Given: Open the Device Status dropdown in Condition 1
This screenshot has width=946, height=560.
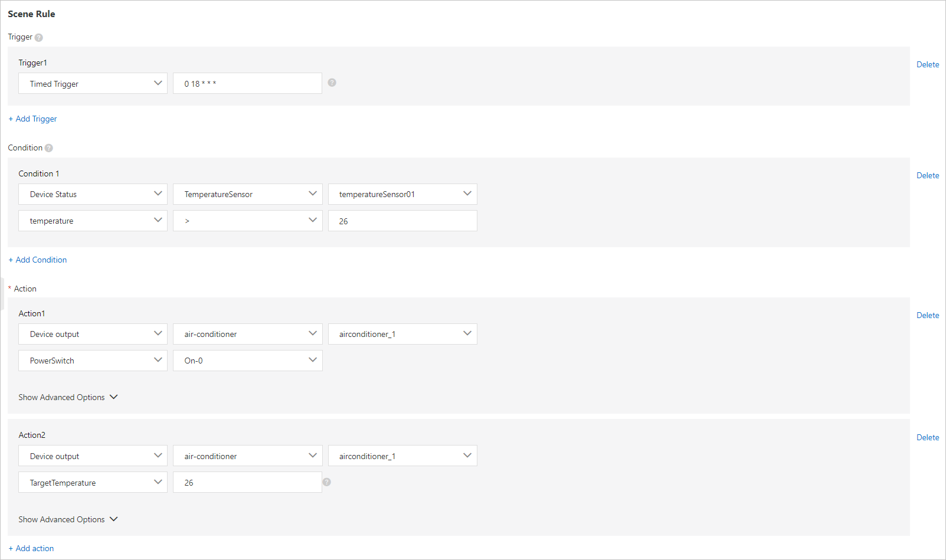Looking at the screenshot, I should point(93,194).
